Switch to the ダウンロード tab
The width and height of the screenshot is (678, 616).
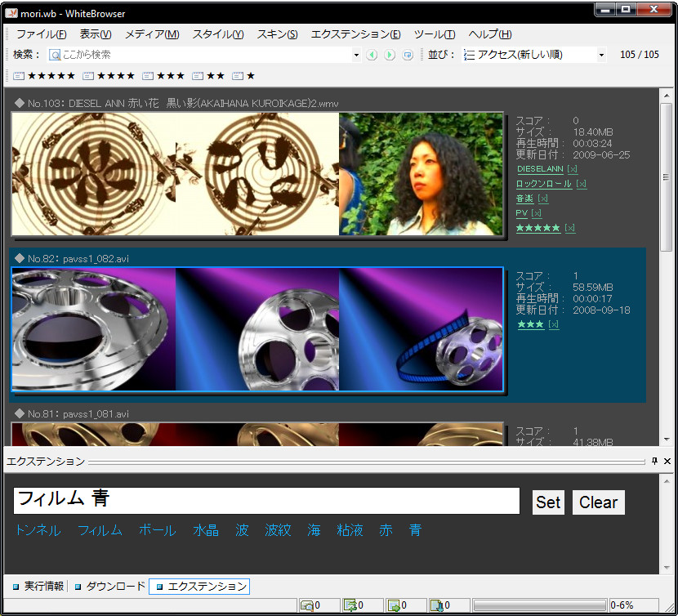[x=109, y=586]
